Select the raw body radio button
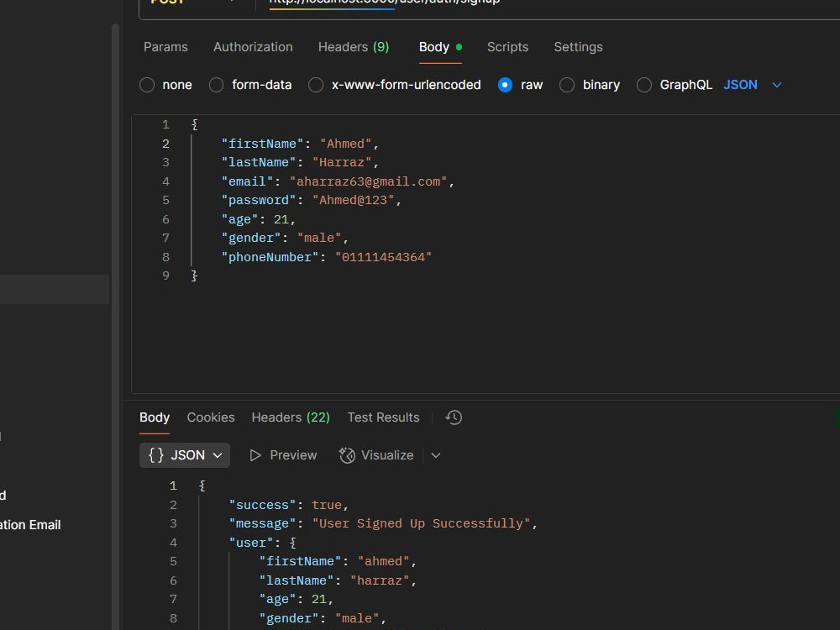Image resolution: width=840 pixels, height=630 pixels. coord(505,85)
